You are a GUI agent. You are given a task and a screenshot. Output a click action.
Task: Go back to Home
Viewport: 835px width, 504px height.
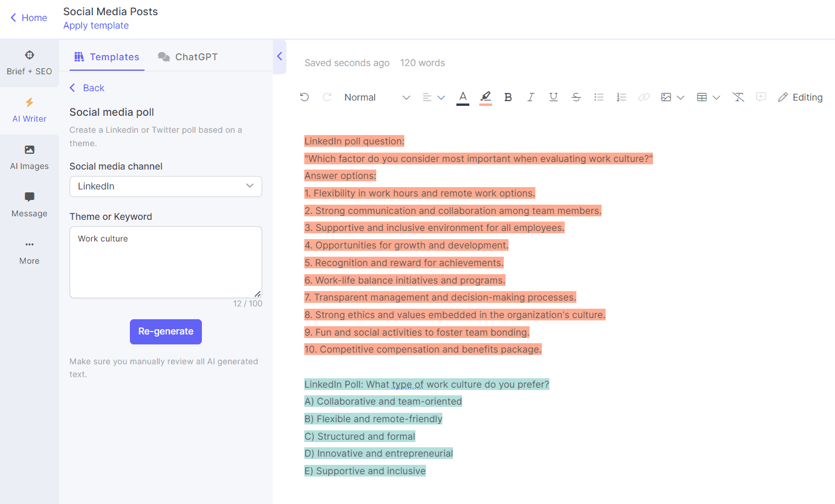[x=29, y=18]
